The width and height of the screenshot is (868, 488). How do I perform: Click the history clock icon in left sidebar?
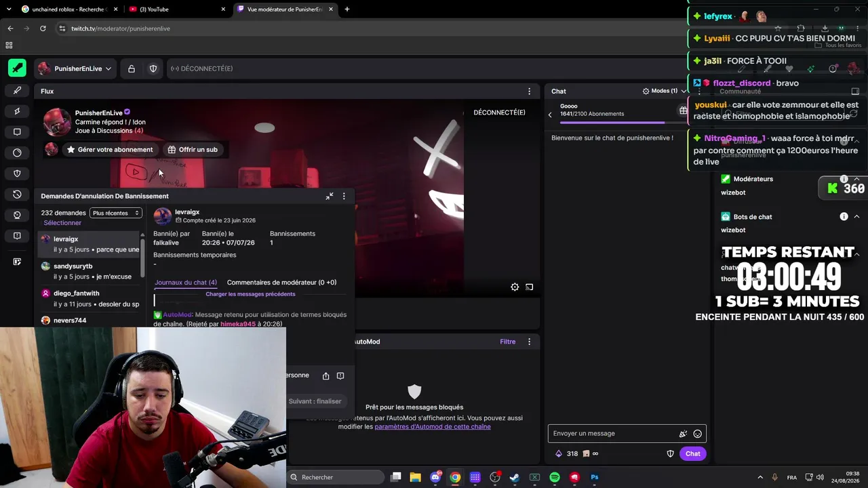[17, 195]
